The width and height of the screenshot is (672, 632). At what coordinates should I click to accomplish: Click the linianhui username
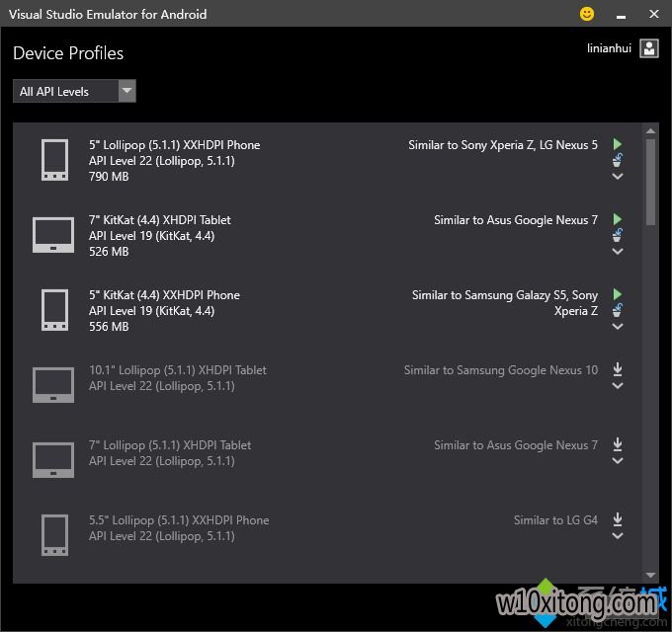point(609,48)
